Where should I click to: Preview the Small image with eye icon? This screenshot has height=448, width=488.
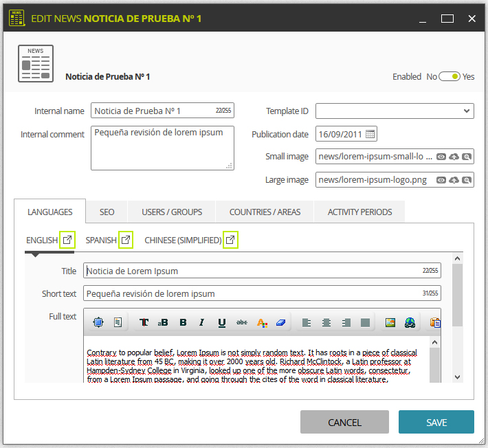click(441, 157)
